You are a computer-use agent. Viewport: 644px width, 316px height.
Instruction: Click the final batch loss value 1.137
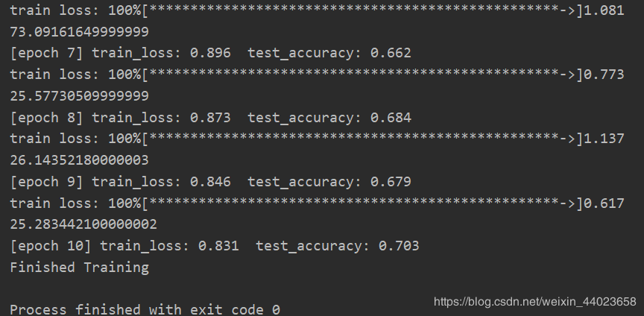coord(604,139)
